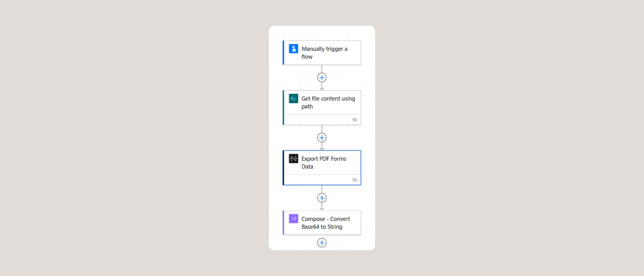This screenshot has height=276, width=644.
Task: Select the "Export PDF Forms Data" title text
Action: pos(324,162)
